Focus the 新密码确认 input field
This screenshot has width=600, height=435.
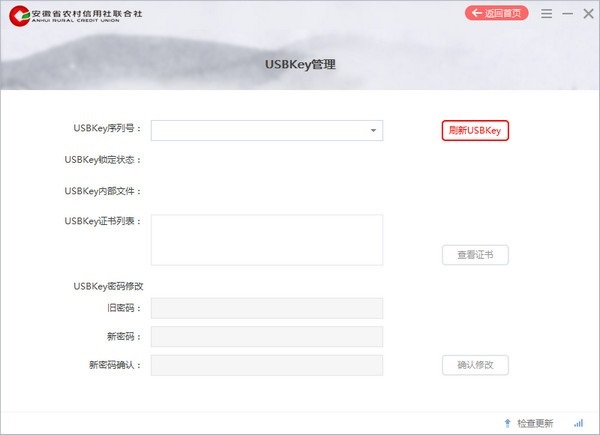click(266, 365)
